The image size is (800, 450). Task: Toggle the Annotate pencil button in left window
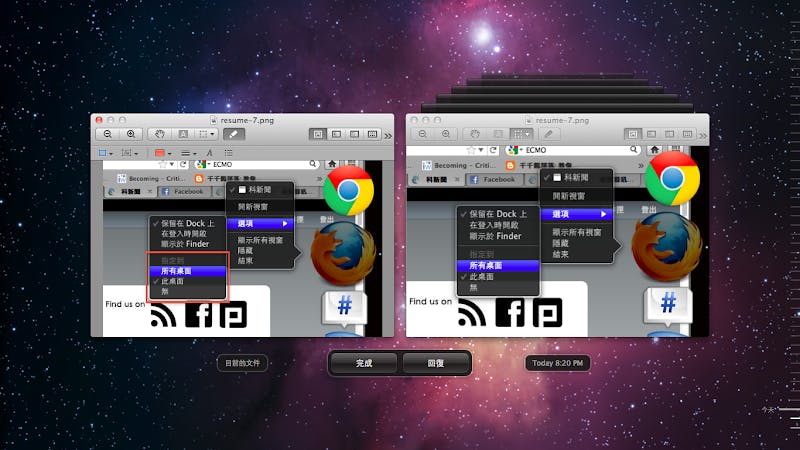(234, 134)
